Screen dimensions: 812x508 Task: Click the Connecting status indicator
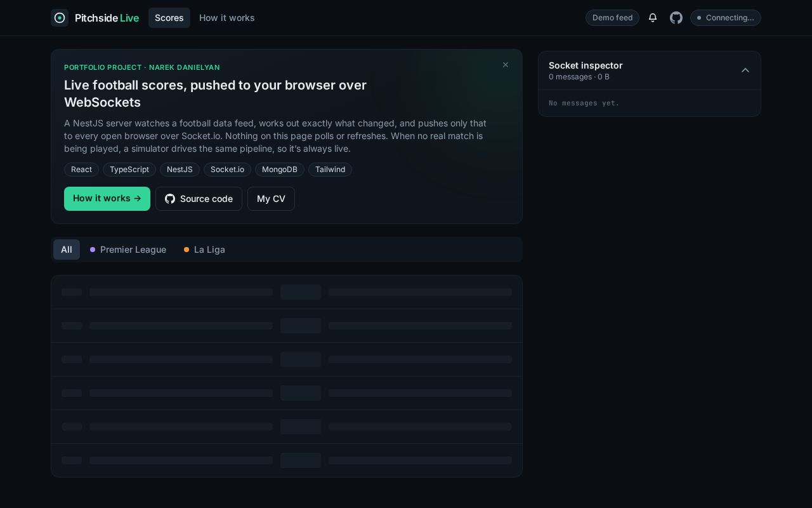(726, 18)
